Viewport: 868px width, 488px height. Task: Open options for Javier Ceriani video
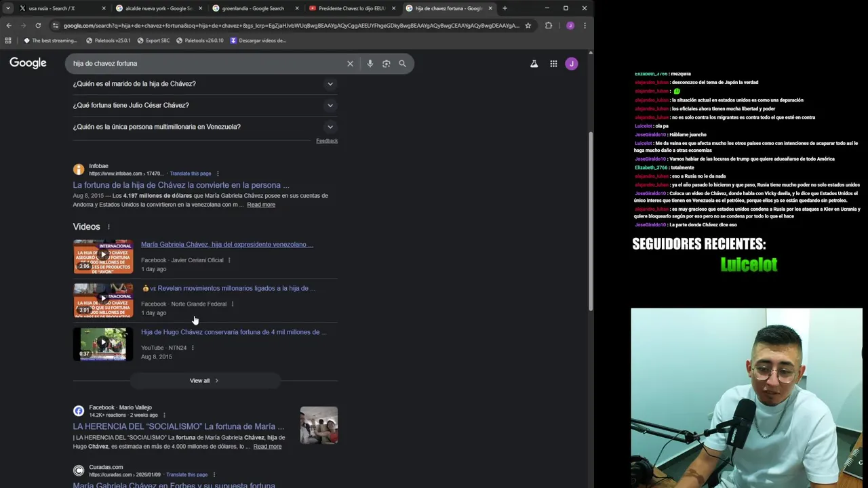[x=229, y=260]
